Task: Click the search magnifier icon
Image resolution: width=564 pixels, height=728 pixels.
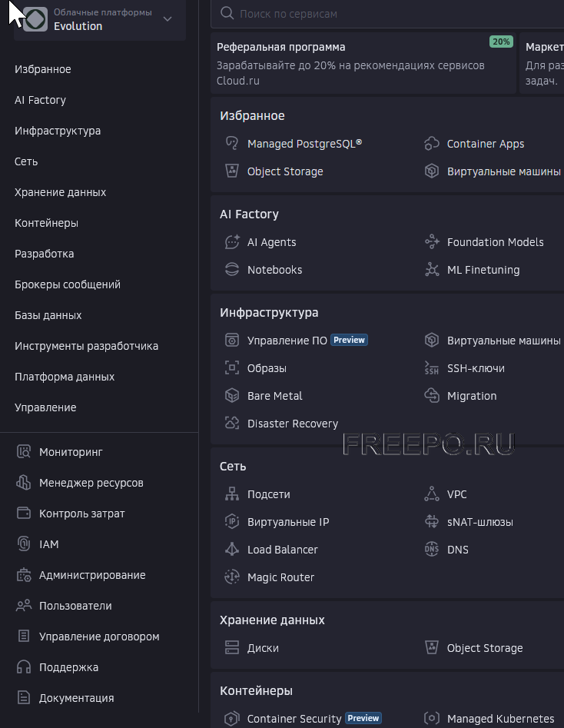Action: pyautogui.click(x=227, y=13)
